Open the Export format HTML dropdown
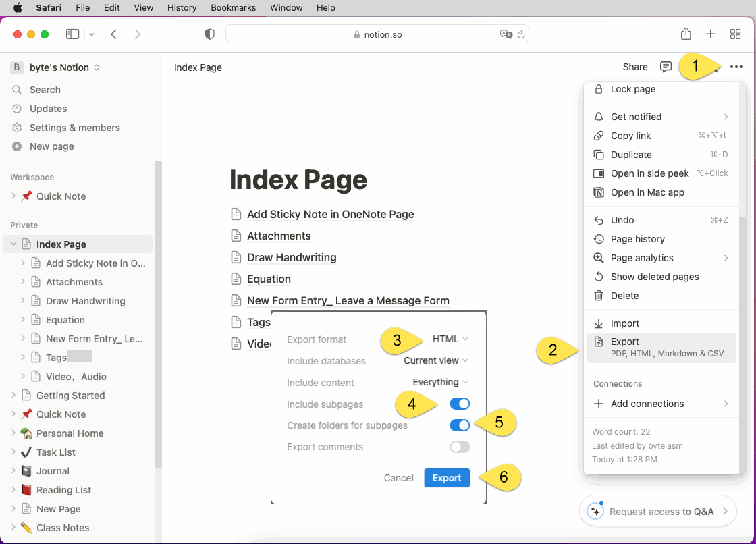This screenshot has width=756, height=544. [x=450, y=339]
